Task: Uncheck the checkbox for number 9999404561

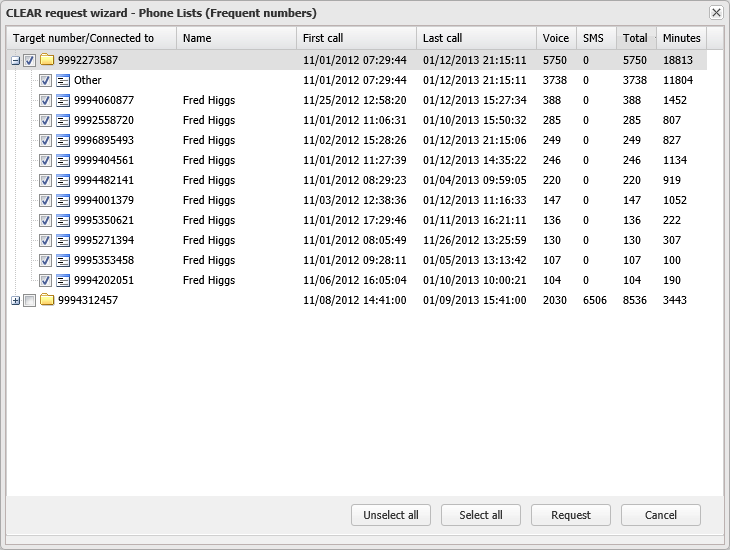Action: click(x=45, y=160)
